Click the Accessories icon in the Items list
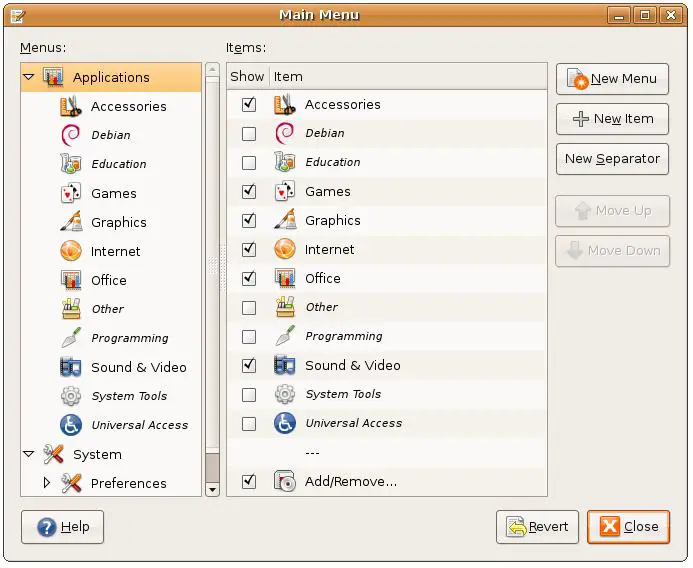Screen dimensions: 693x568 pyautogui.click(x=285, y=104)
